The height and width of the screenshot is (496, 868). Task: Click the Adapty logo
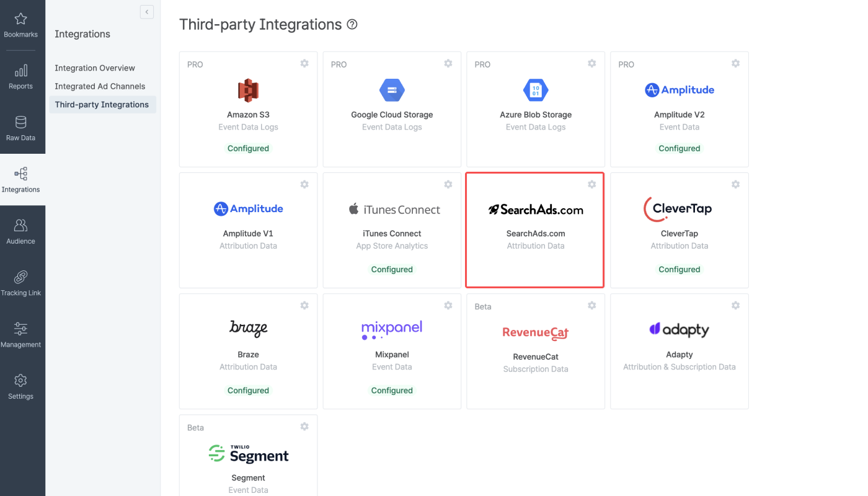680,329
